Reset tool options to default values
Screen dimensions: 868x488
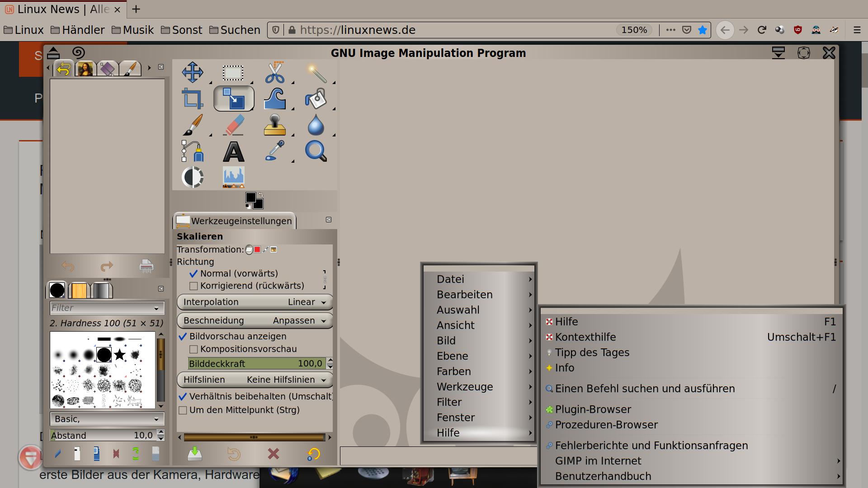point(313,454)
